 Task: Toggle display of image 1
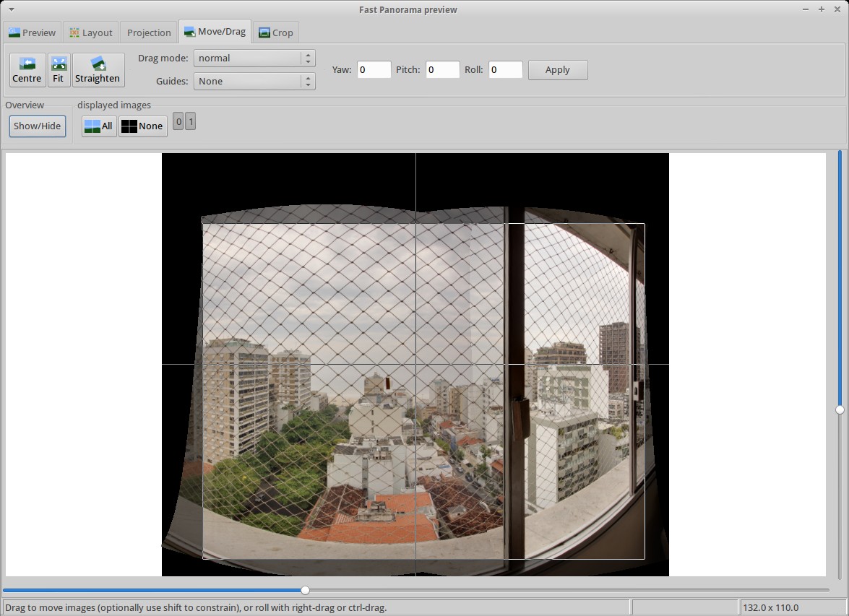[x=191, y=122]
